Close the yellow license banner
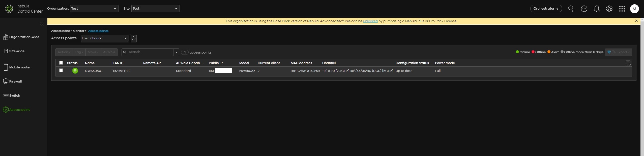This screenshot has width=644, height=156. click(x=636, y=21)
